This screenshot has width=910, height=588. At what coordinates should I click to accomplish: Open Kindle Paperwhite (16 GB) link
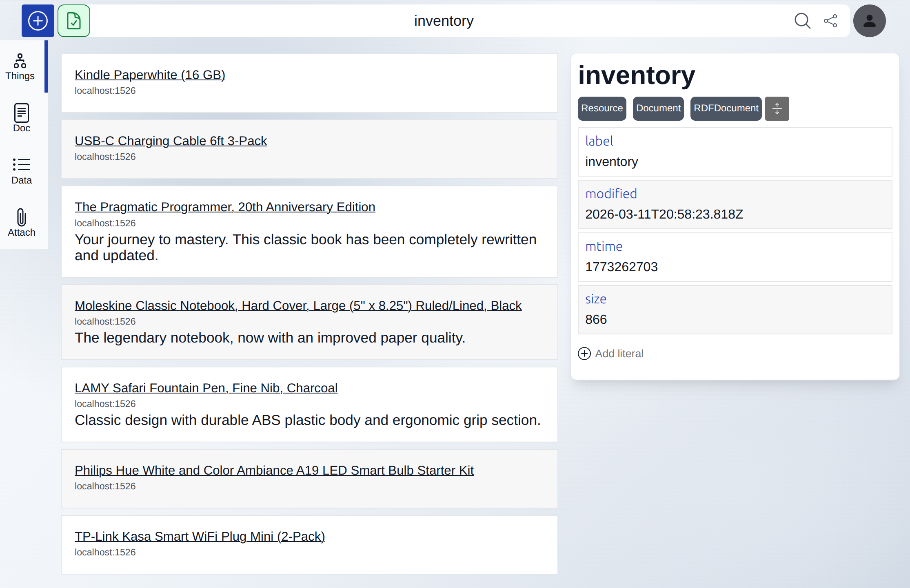click(150, 75)
